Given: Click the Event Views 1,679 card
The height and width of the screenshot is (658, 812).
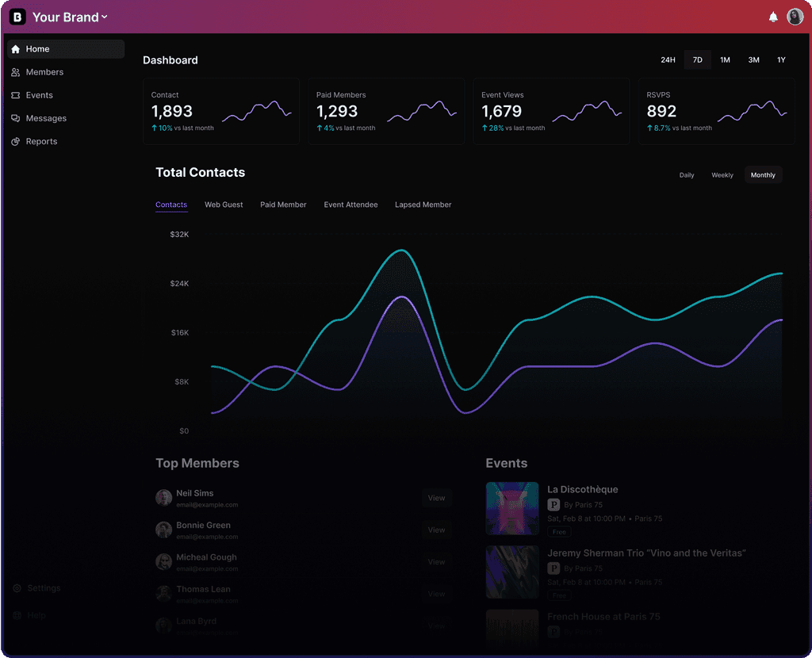Looking at the screenshot, I should point(552,111).
